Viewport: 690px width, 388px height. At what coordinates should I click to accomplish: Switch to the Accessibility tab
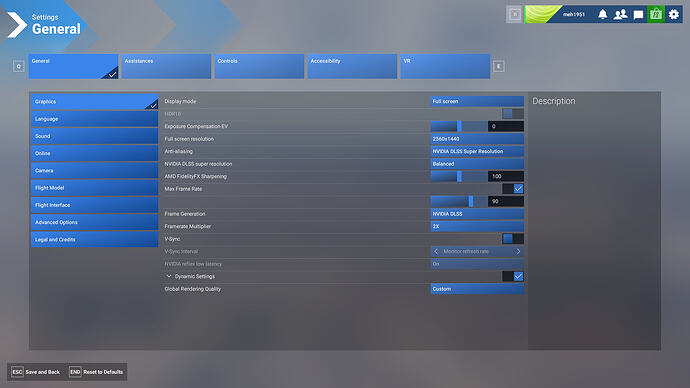tap(352, 66)
